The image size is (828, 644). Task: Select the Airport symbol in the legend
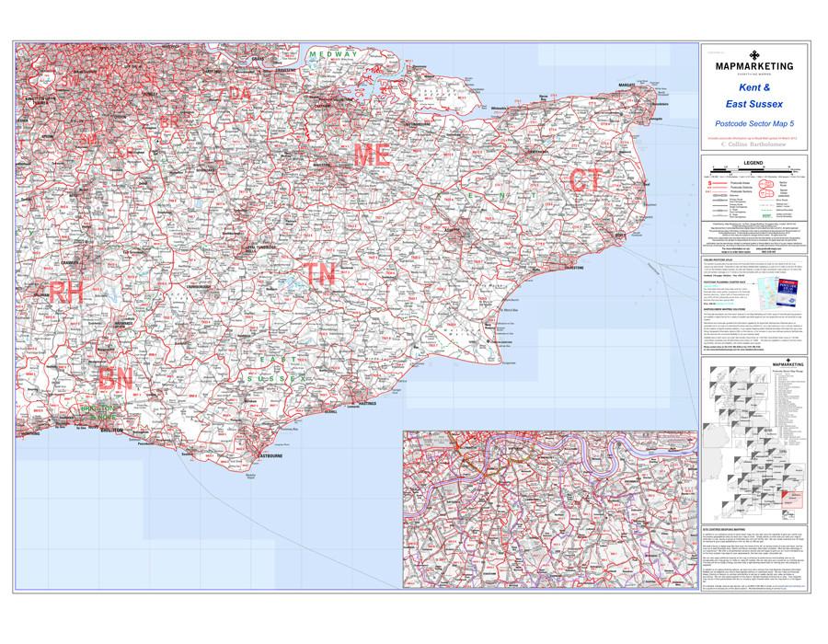coord(766,215)
